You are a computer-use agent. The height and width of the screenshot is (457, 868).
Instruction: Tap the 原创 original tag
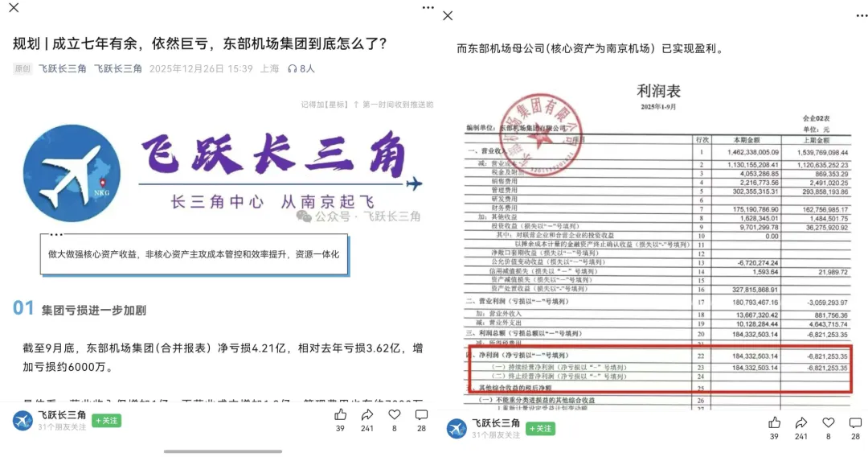[x=23, y=68]
